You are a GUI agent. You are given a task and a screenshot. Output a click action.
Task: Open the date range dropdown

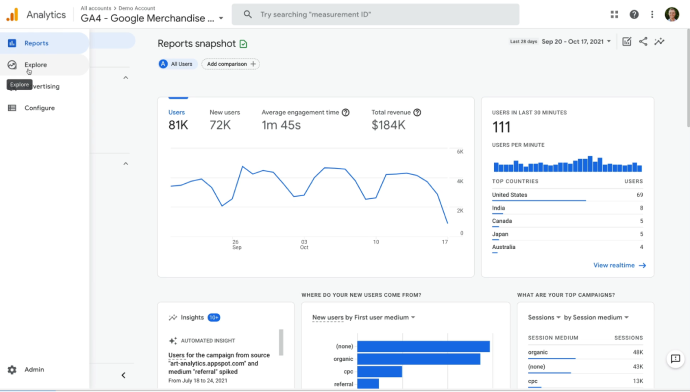tap(576, 41)
